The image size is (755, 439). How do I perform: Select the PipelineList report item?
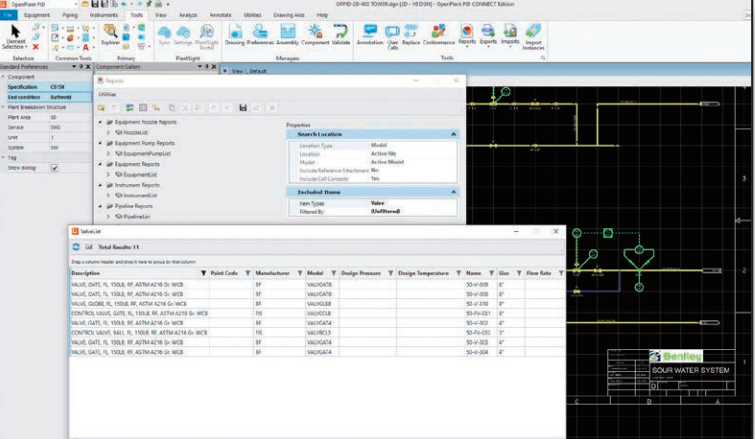(137, 217)
